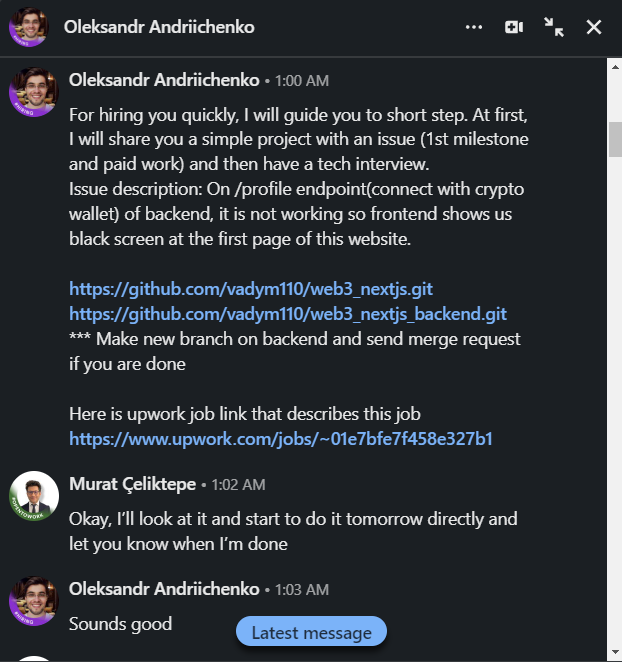Click the header profile photo of Oleksandr
Image resolution: width=622 pixels, height=662 pixels.
(x=28, y=27)
